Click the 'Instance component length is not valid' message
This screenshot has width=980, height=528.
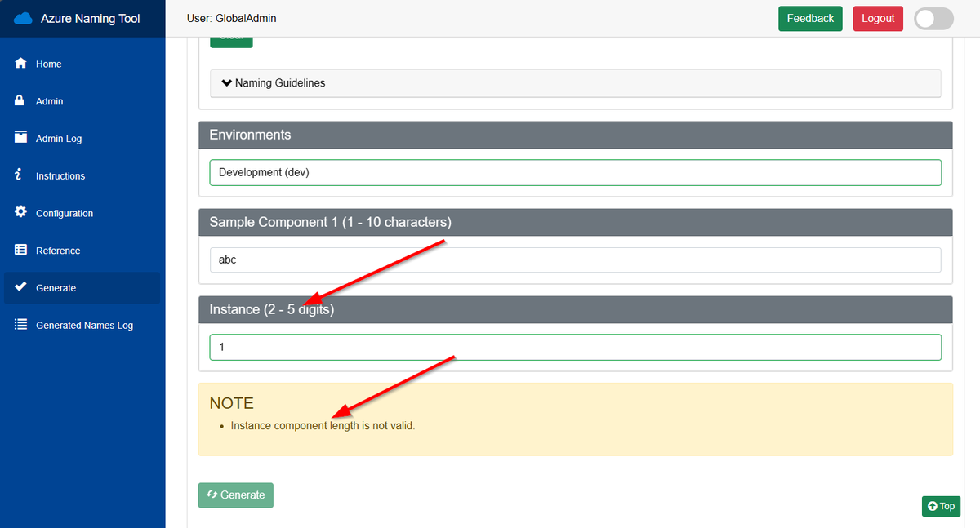point(323,426)
